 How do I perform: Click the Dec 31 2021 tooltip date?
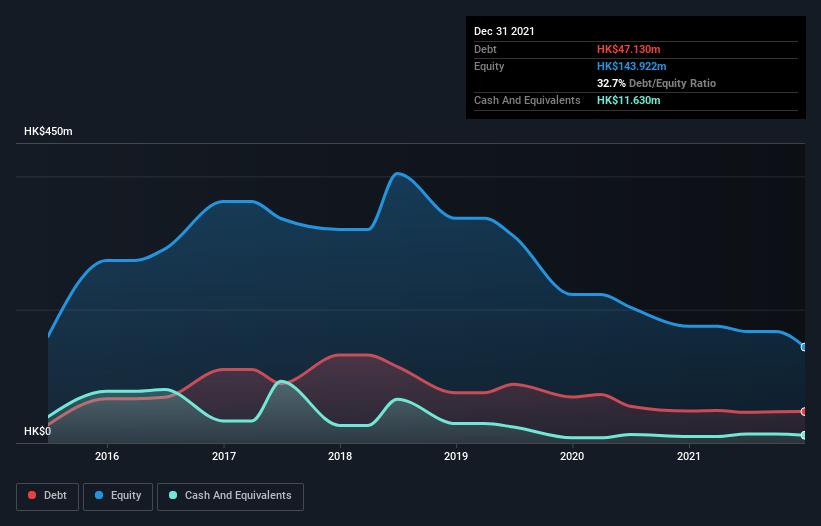[504, 31]
